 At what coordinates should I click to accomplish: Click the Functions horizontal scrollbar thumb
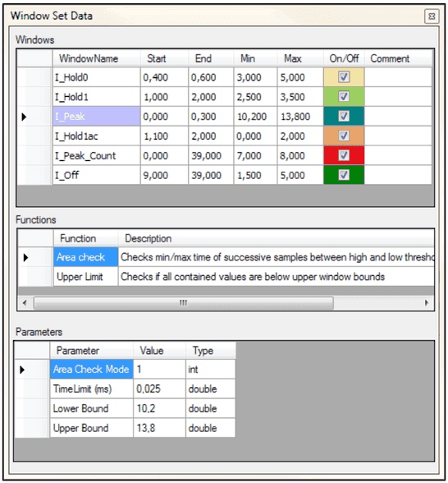(x=184, y=302)
